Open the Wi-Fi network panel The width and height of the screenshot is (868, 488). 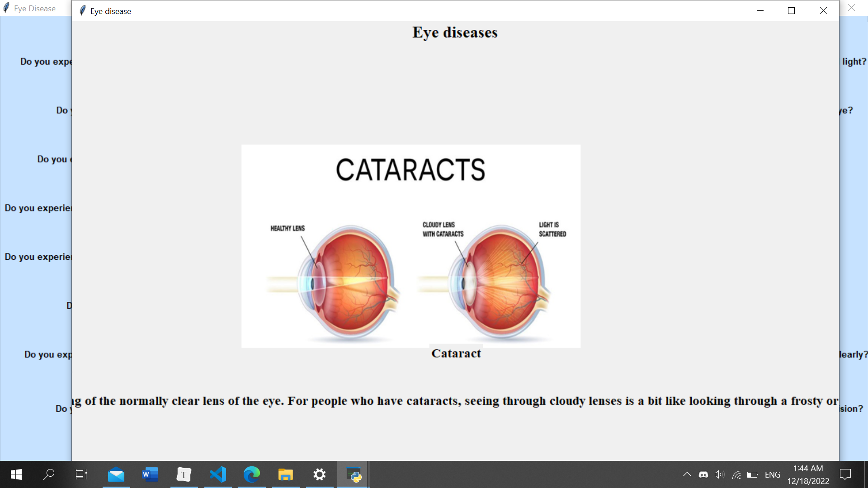click(736, 474)
